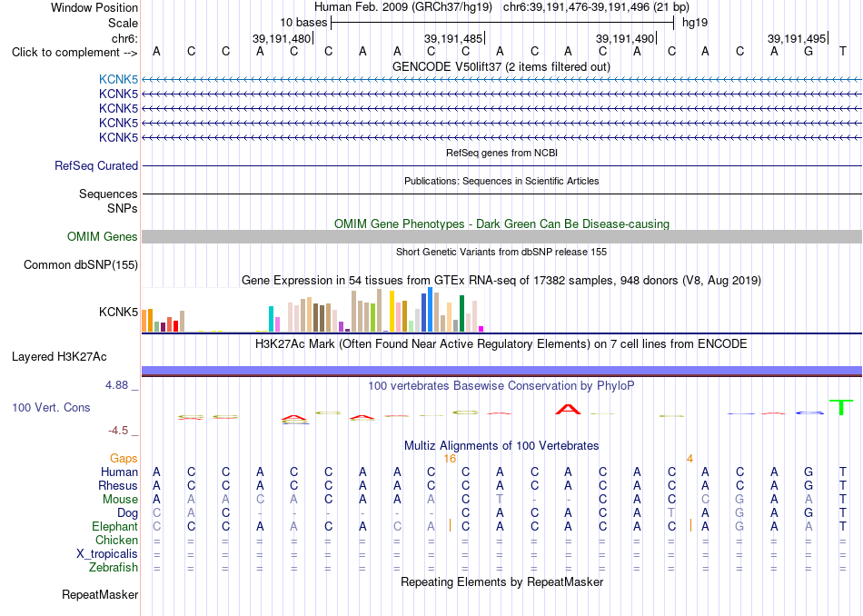Click 'Repeating Elements by RepeatMasker' title
The image size is (863, 616).
(501, 581)
